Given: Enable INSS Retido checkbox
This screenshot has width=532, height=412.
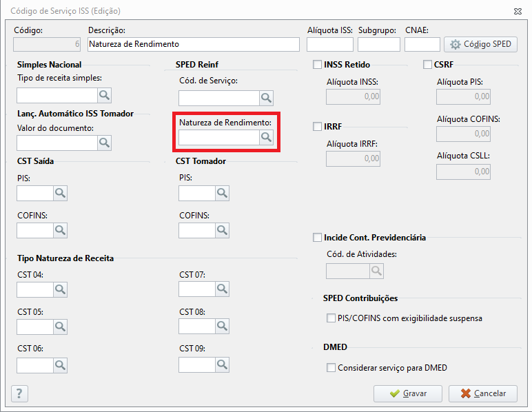Looking at the screenshot, I should click(317, 65).
